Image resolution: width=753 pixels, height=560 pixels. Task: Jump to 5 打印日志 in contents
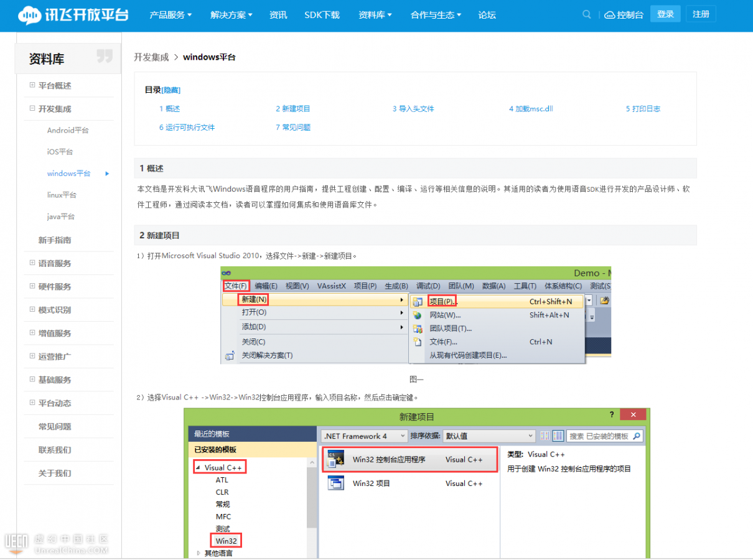tap(643, 109)
